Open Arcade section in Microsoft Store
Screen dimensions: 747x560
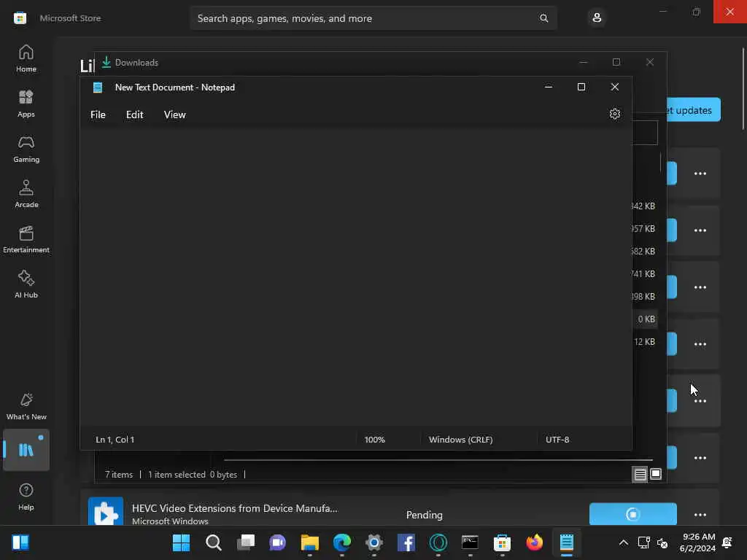pos(26,194)
